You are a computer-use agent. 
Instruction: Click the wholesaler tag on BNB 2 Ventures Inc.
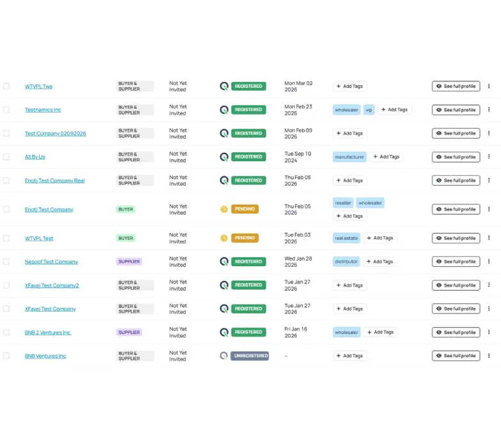pyautogui.click(x=347, y=332)
